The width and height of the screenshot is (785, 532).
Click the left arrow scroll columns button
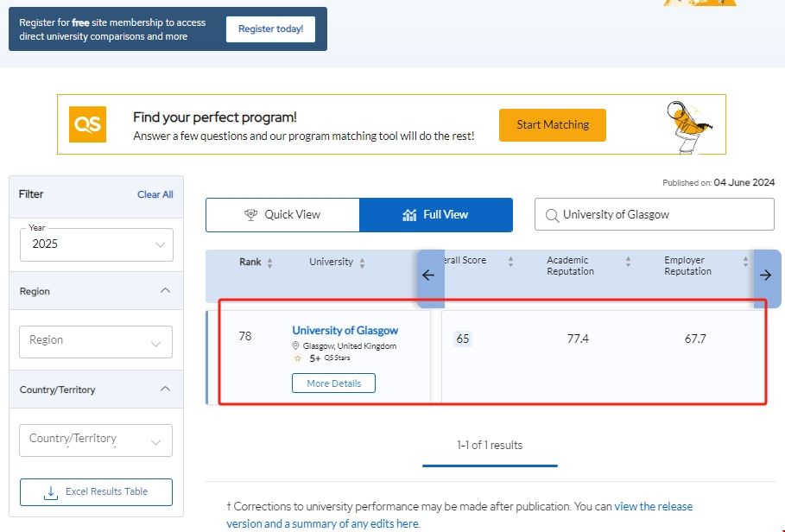tap(428, 275)
